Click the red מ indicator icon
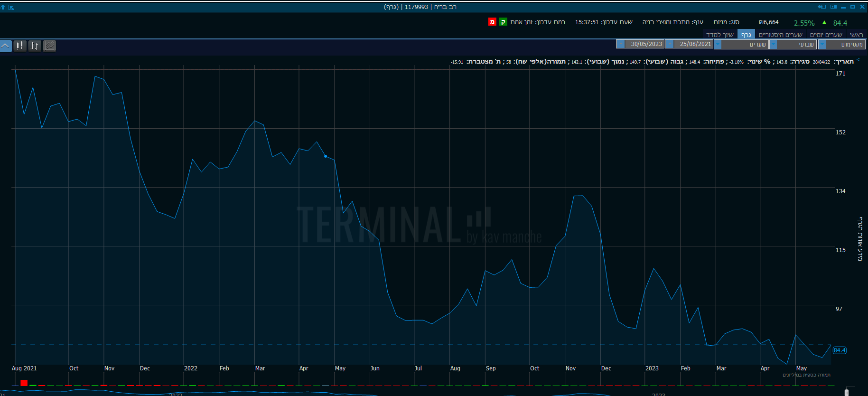The image size is (868, 396). tap(492, 22)
